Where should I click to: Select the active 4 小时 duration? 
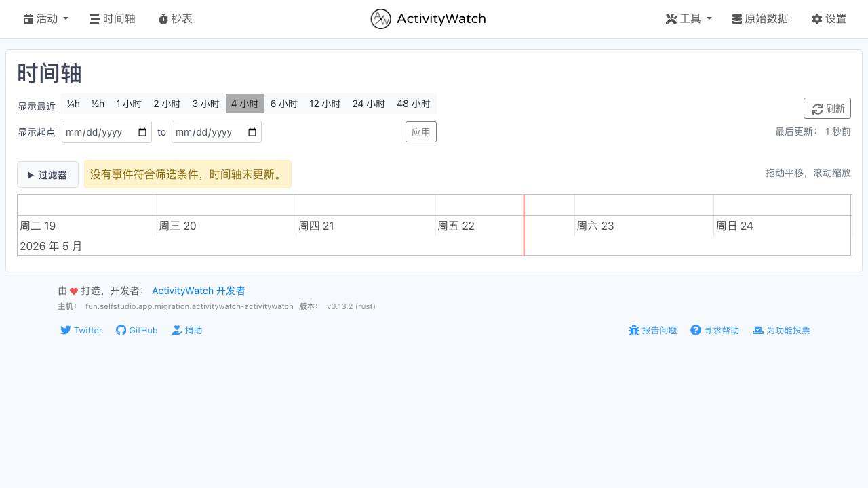[245, 104]
